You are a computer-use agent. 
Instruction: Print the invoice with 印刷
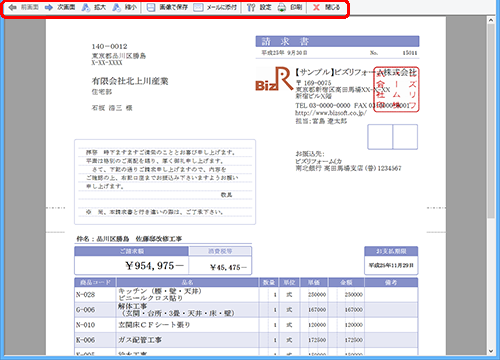(290, 7)
